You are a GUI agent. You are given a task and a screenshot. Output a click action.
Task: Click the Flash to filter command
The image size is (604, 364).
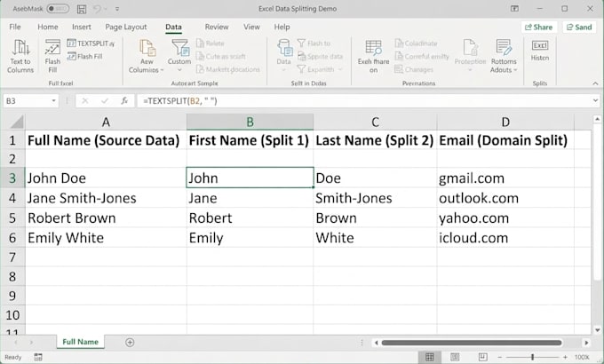click(314, 44)
